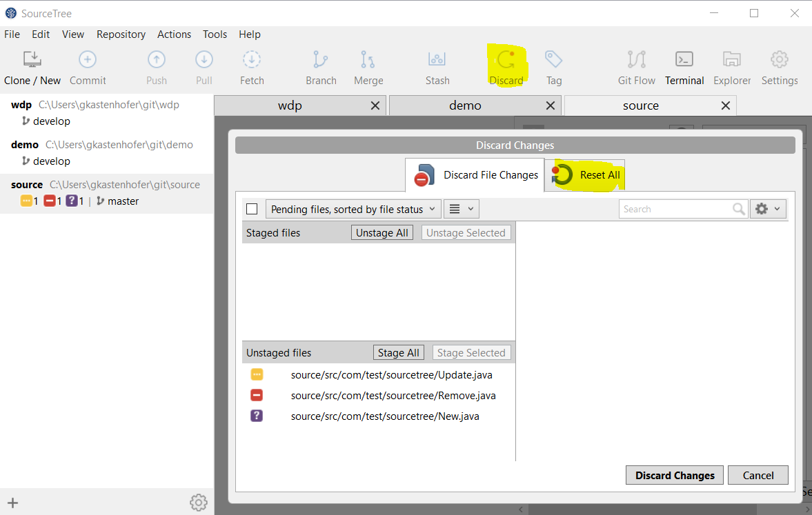Select the source repository in sidebar

107,193
